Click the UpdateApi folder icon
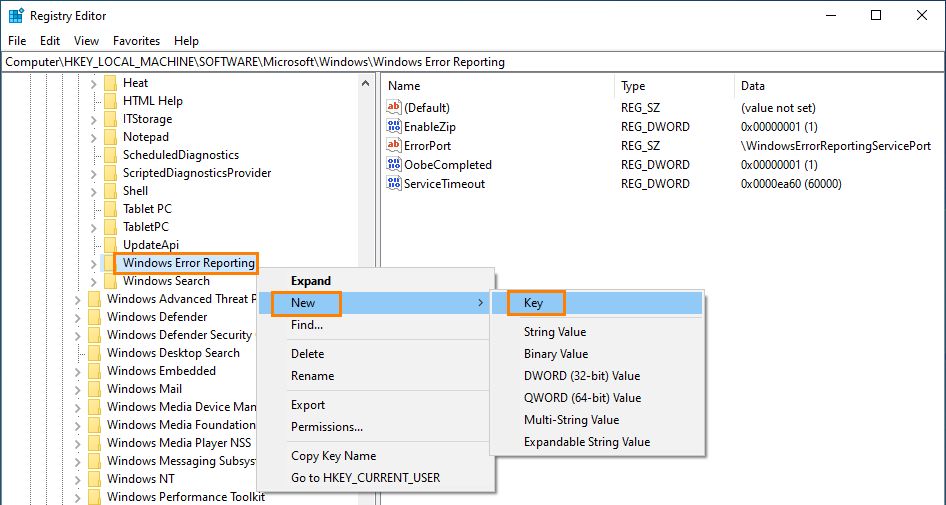Screen dimensions: 946x505 tap(110, 245)
